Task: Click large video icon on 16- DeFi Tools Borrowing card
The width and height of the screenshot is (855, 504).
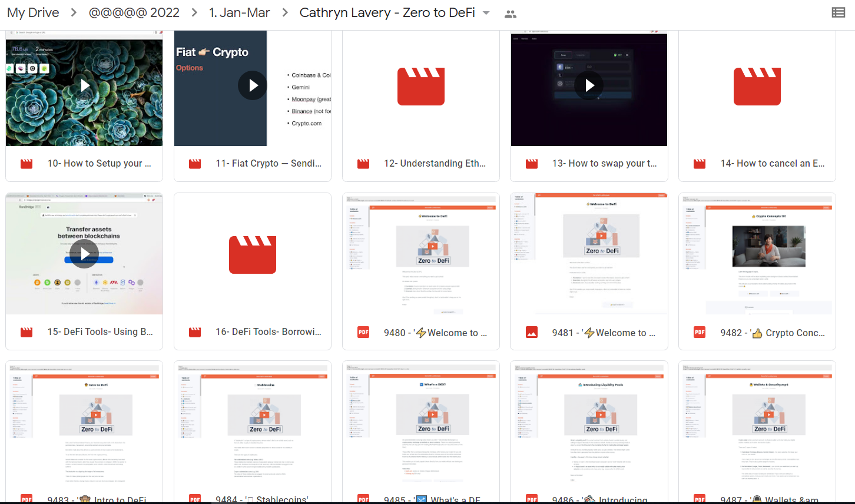Action: (253, 255)
